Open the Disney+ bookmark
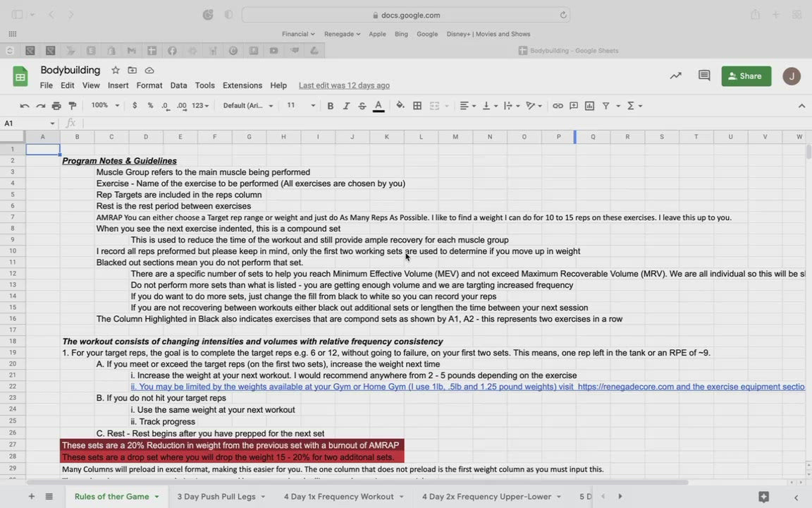The image size is (812, 508). pyautogui.click(x=488, y=34)
